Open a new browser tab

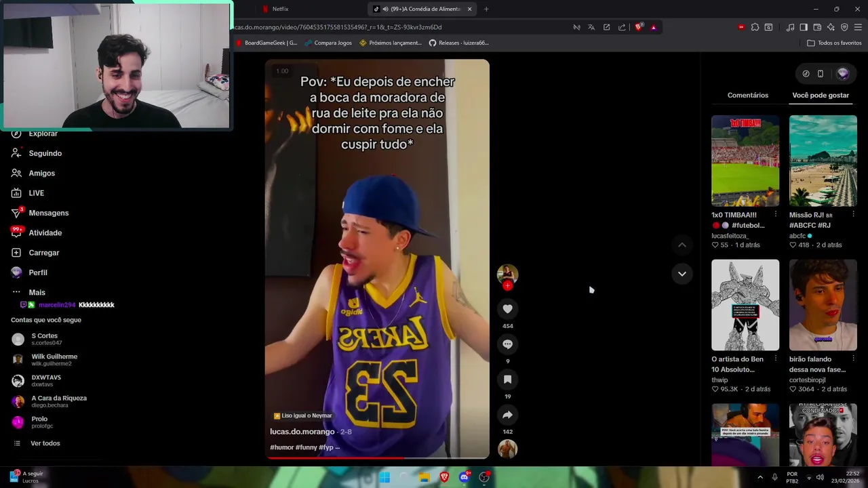point(486,9)
